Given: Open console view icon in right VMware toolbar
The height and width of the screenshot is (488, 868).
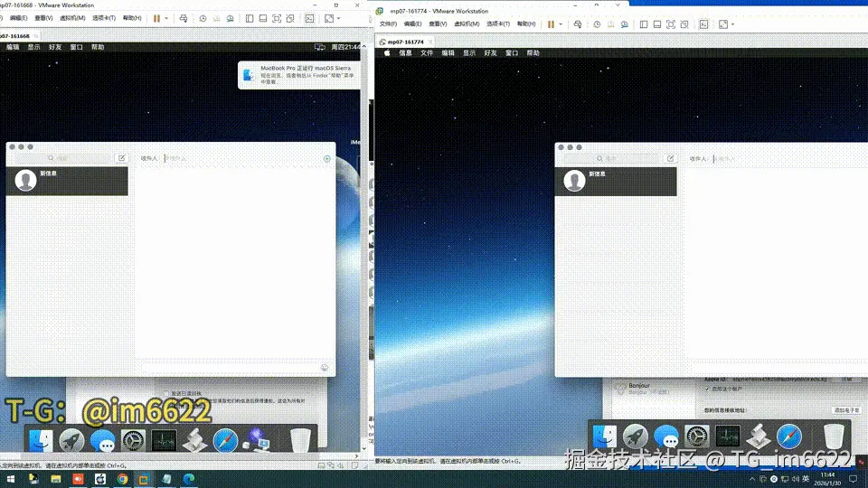Looking at the screenshot, I should coord(703,24).
